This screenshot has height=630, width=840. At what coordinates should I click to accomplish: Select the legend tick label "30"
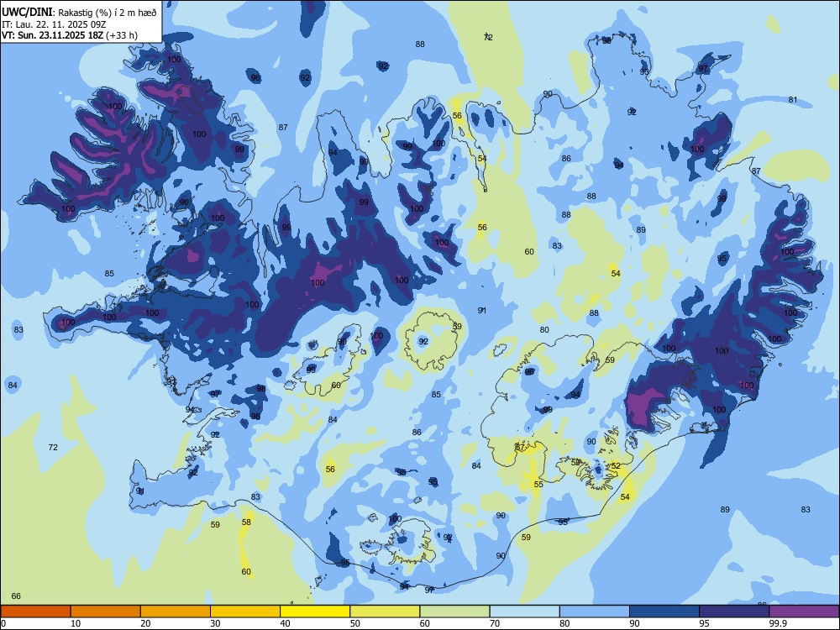pyautogui.click(x=215, y=623)
